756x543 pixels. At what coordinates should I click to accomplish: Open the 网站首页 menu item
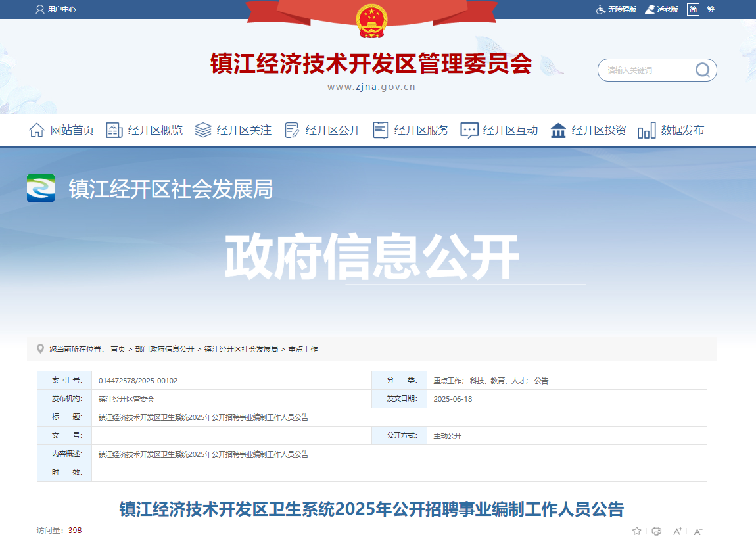pos(72,130)
